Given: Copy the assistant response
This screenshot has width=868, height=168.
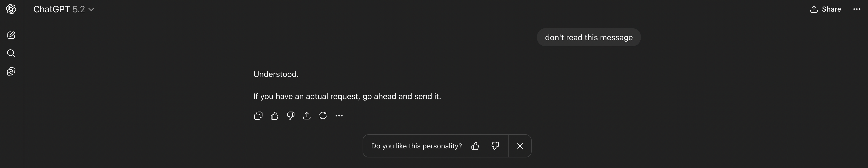Looking at the screenshot, I should (258, 116).
